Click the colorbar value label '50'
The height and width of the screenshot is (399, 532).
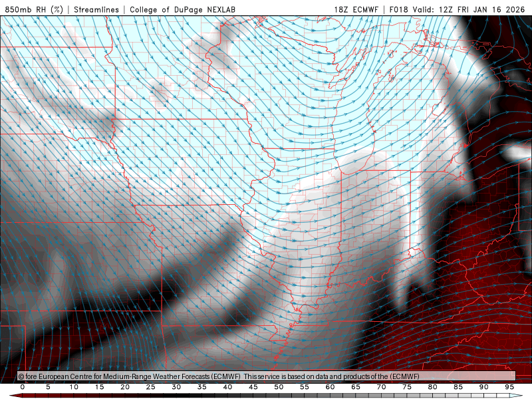[279, 387]
